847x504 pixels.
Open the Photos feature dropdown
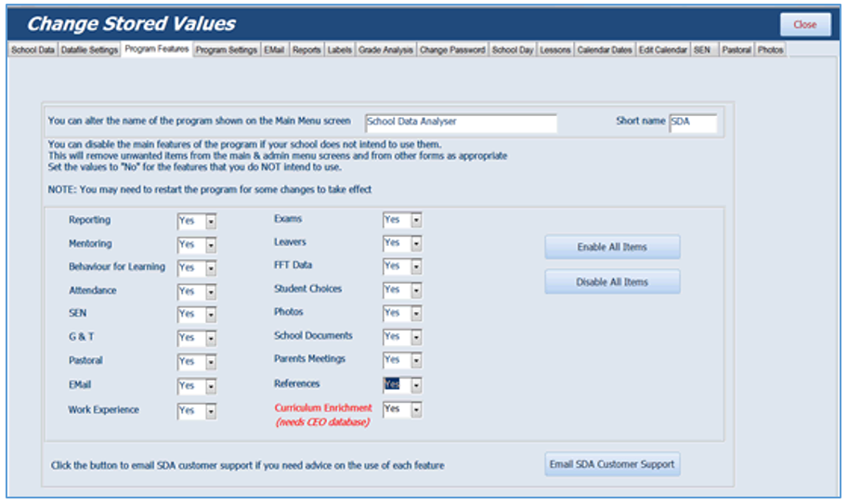(416, 314)
